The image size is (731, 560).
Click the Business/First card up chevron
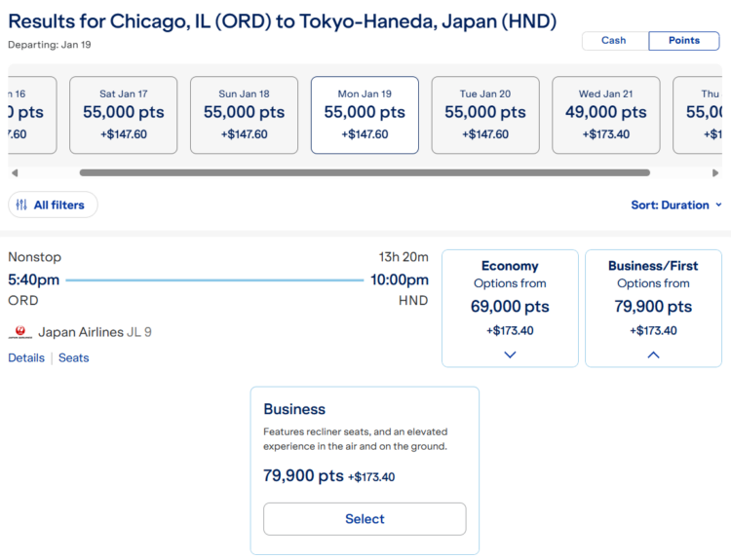pos(654,355)
